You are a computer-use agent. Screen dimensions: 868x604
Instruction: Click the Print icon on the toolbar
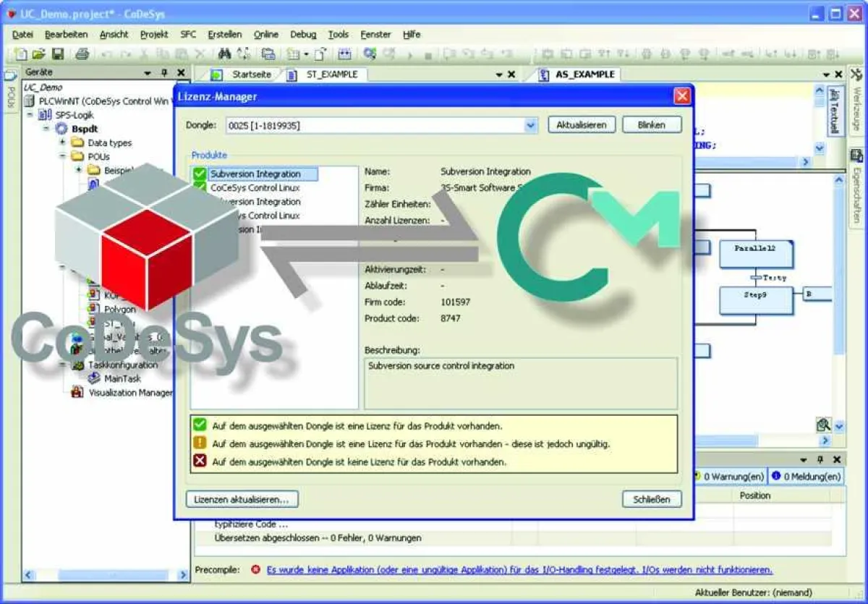coord(83,54)
